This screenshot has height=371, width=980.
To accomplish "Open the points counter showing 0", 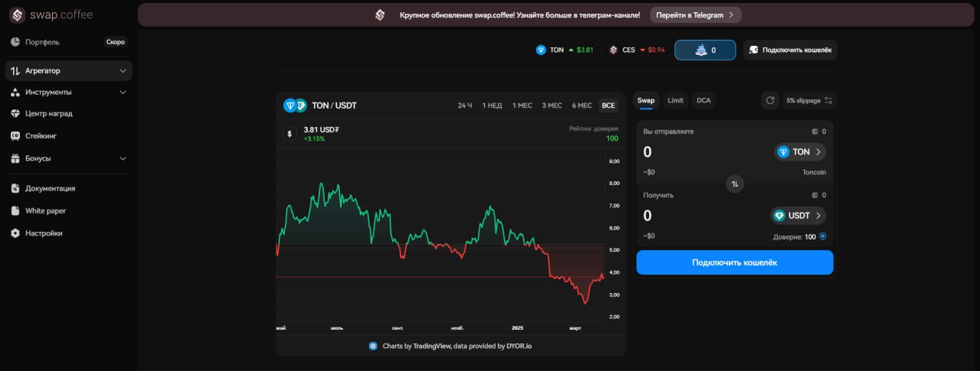I will tap(705, 50).
